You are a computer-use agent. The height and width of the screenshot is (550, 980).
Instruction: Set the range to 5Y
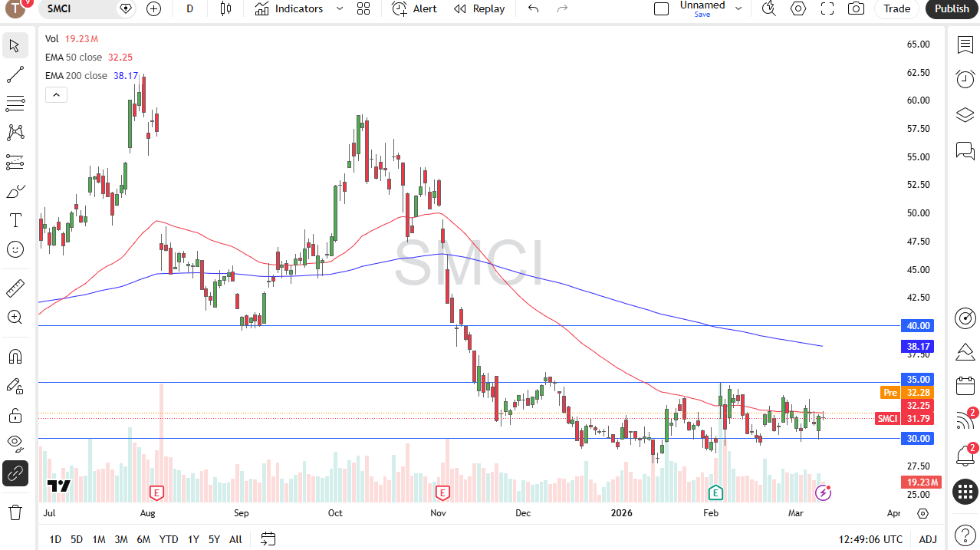(x=214, y=539)
